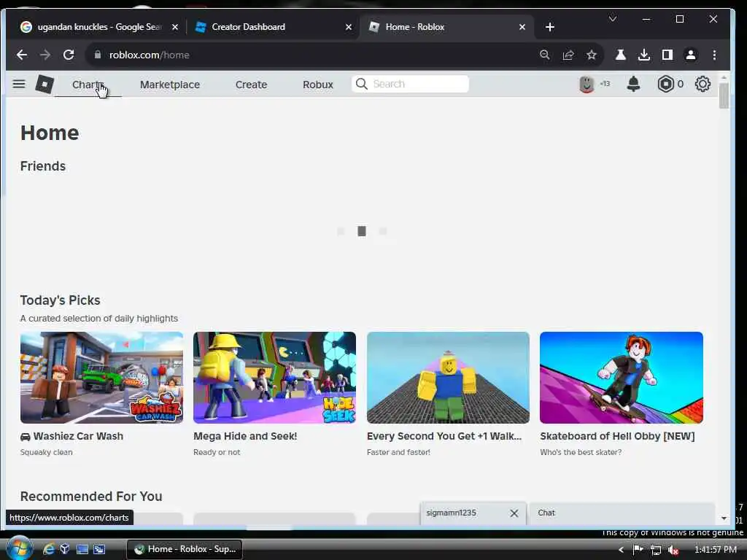Open Chrome three-dot menu
747x560 pixels.
[714, 55]
